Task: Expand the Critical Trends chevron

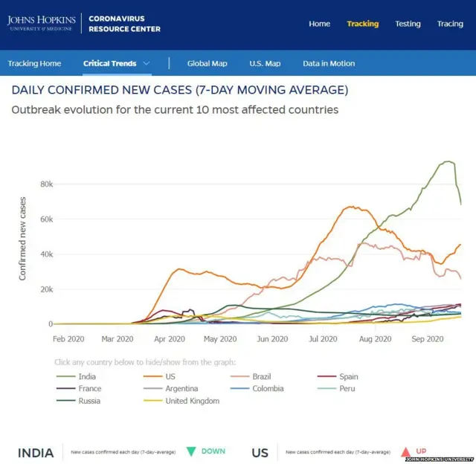Action: pos(147,64)
